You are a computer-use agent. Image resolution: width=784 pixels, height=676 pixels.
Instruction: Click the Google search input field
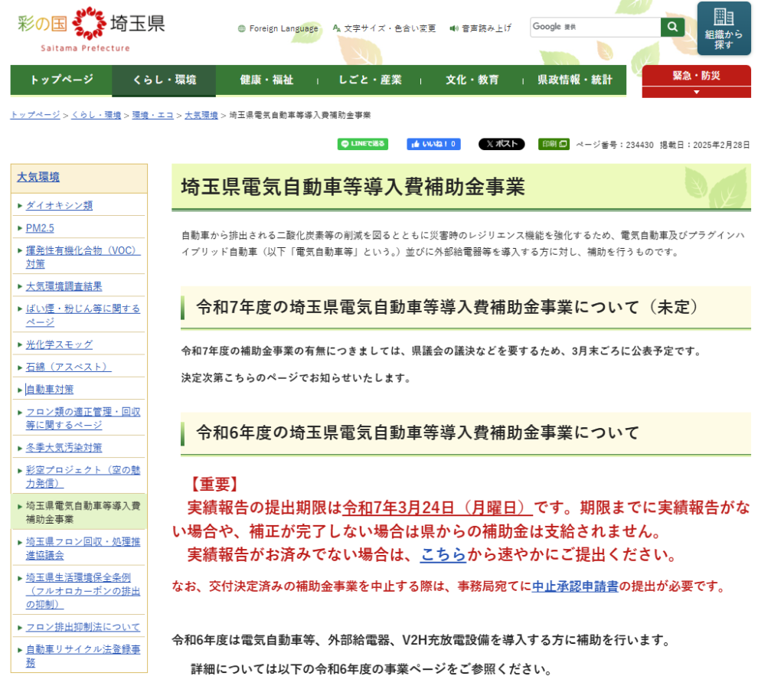(596, 27)
